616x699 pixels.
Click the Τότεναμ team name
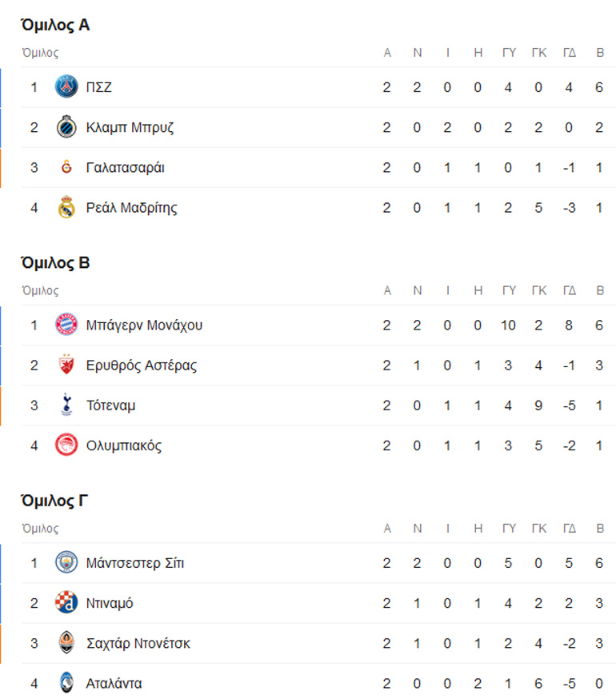tap(111, 405)
